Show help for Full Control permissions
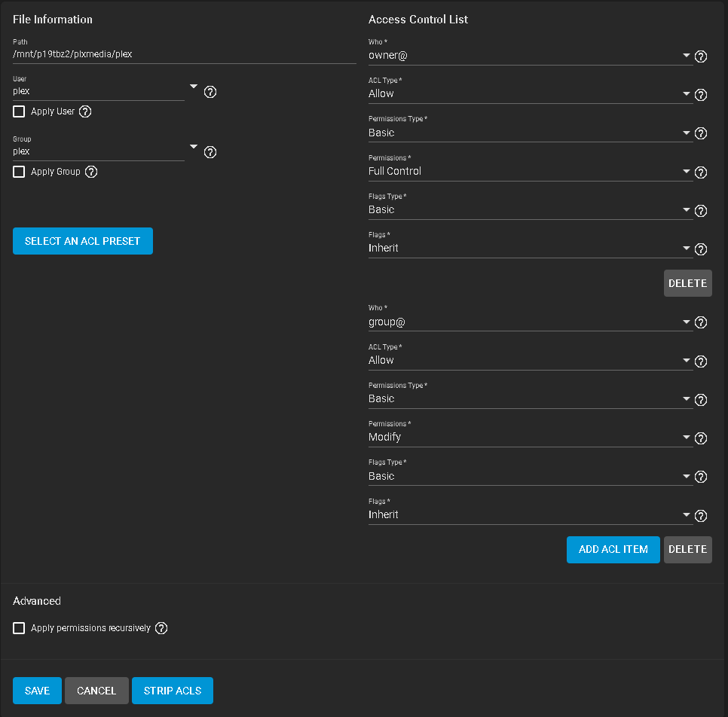This screenshot has height=717, width=728. 701,172
